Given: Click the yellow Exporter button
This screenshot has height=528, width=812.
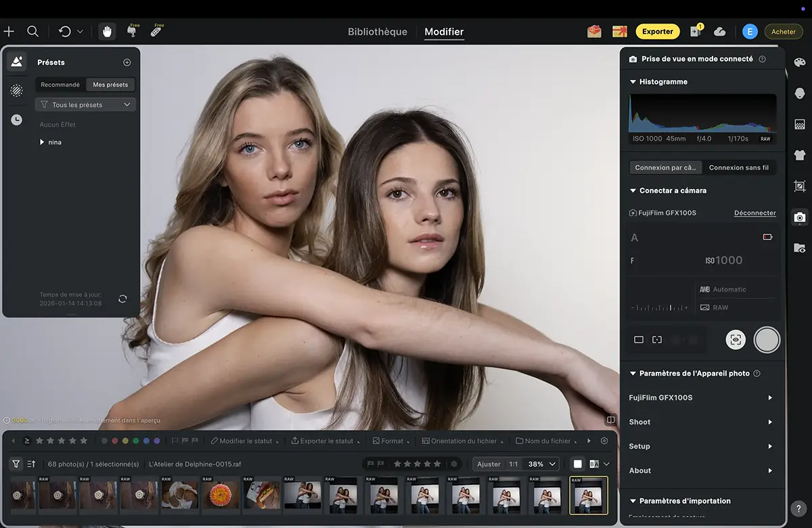Looking at the screenshot, I should pos(658,31).
